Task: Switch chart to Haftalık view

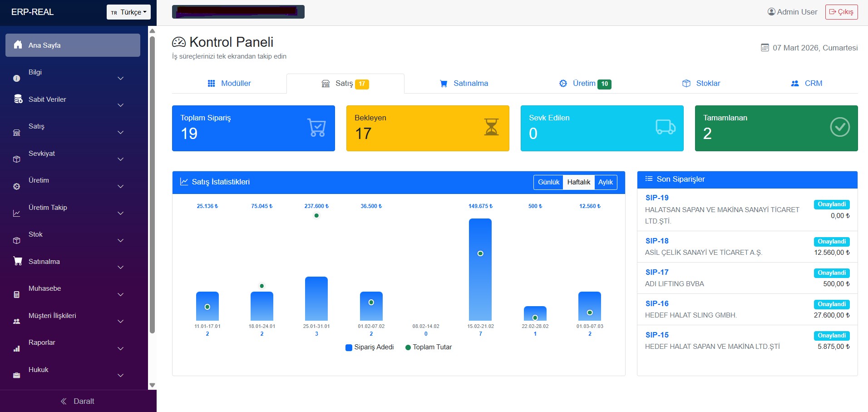Action: pos(578,182)
